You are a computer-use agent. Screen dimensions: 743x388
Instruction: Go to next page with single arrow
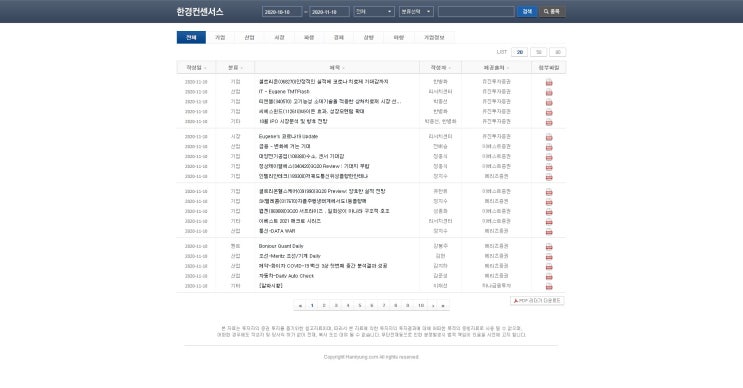point(433,306)
